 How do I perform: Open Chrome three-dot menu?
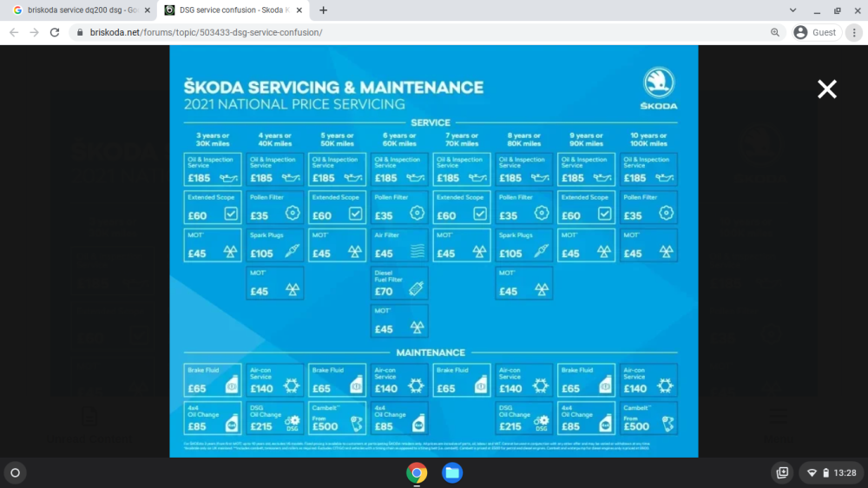tap(854, 33)
